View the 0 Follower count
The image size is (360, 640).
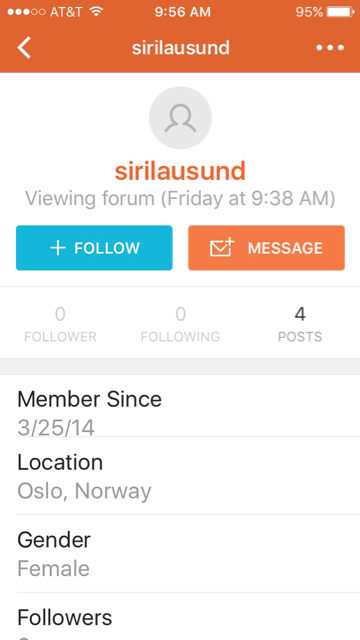pyautogui.click(x=60, y=324)
